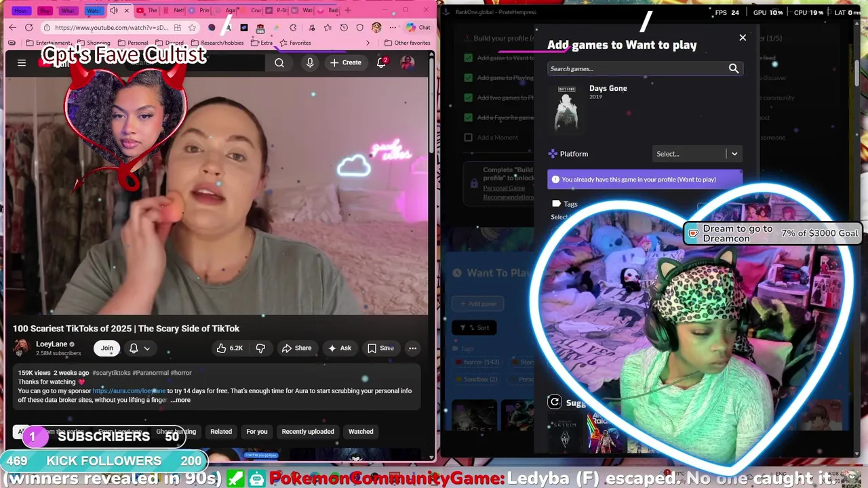The image size is (868, 488).
Task: Toggle the 'Add game to Playing' checkbox
Action: (468, 78)
